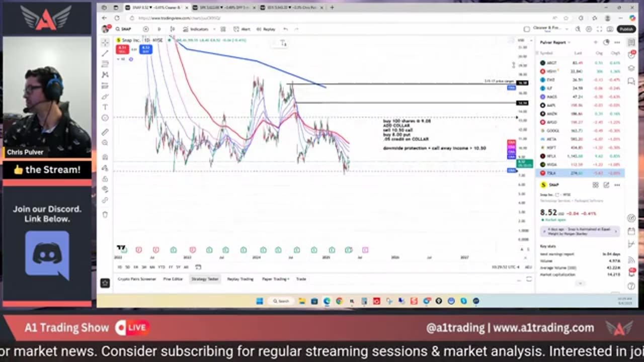Open the alerts panel in right sidebar
644x362 pixels.
(631, 55)
